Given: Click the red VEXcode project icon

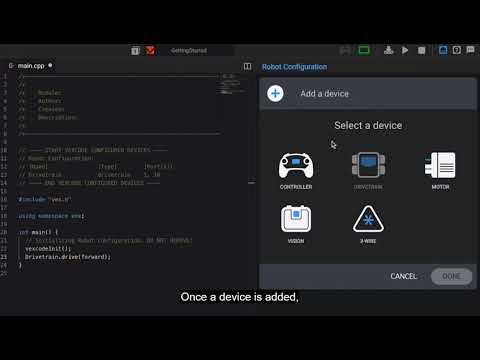Looking at the screenshot, I should pyautogui.click(x=150, y=51).
